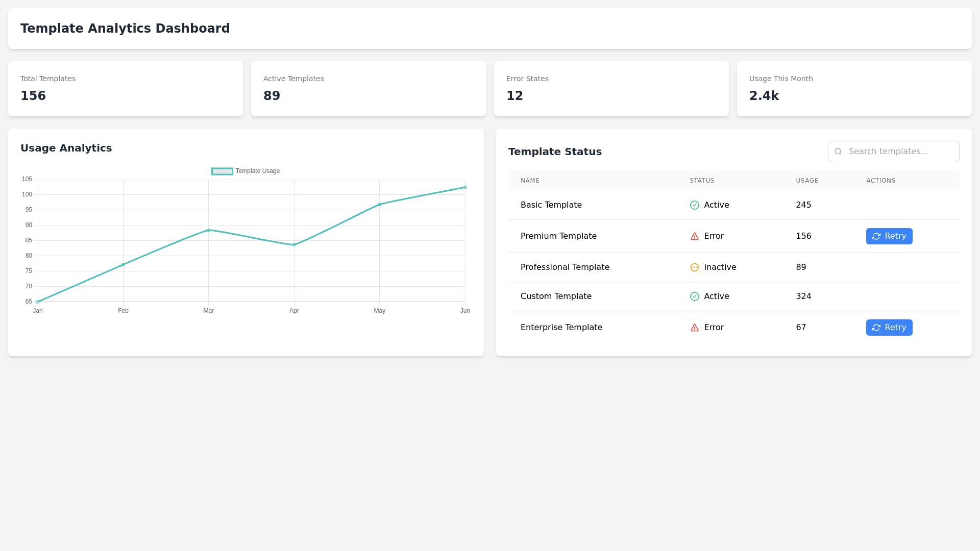
Task: Click red warning icon on Enterprise Template row
Action: click(694, 328)
